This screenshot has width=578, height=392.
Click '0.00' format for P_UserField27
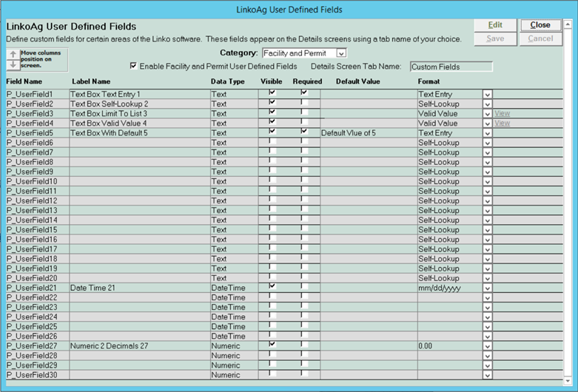(x=425, y=346)
